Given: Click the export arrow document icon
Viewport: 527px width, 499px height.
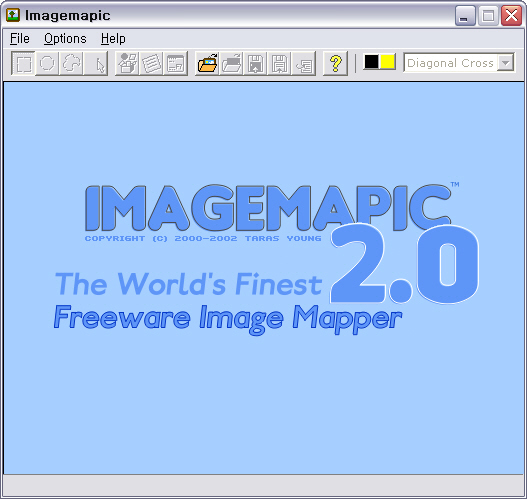Looking at the screenshot, I should [x=304, y=63].
